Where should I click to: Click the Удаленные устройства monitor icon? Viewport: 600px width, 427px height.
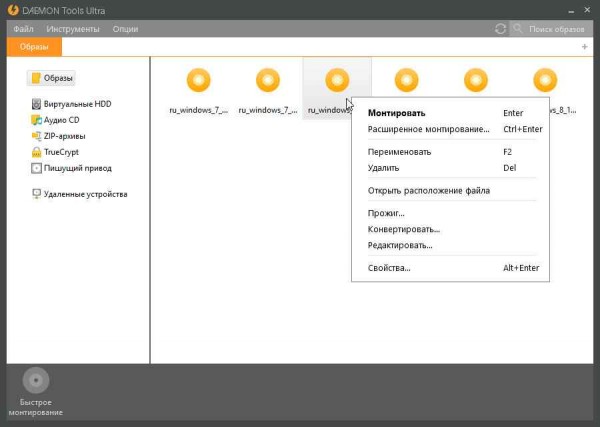tap(36, 194)
